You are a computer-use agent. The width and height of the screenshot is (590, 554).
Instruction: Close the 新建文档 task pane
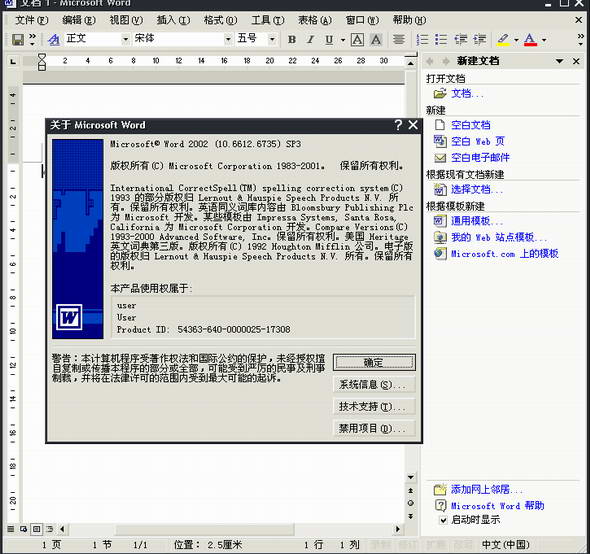tap(576, 61)
